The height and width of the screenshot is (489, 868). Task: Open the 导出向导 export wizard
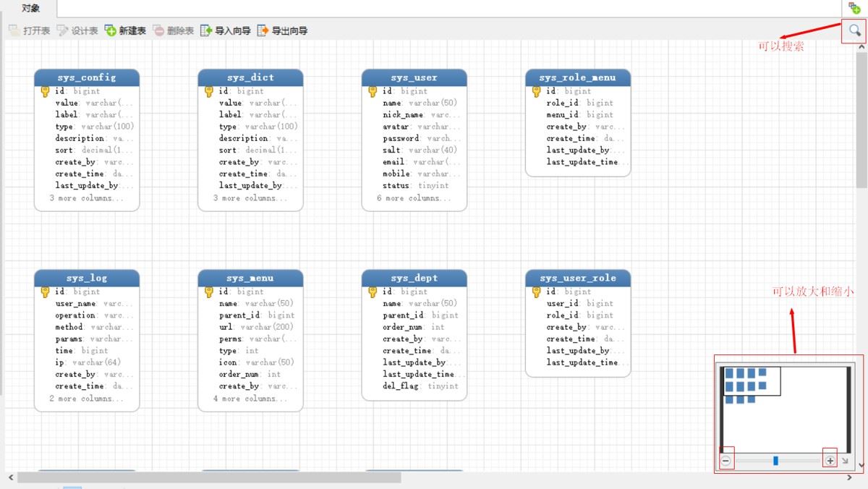point(282,30)
